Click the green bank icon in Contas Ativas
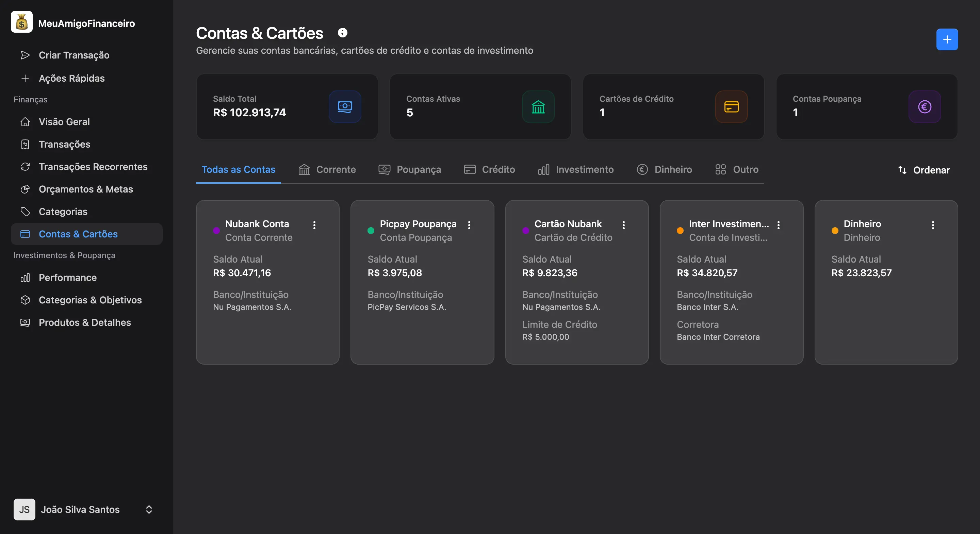980x534 pixels. click(538, 107)
